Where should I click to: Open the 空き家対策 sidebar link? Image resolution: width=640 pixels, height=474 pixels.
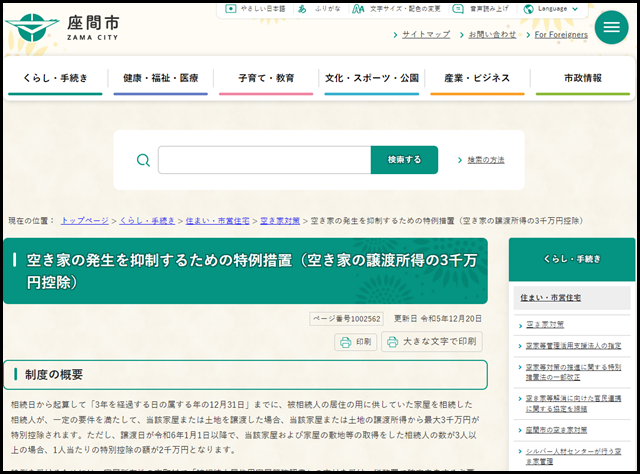(x=544, y=325)
